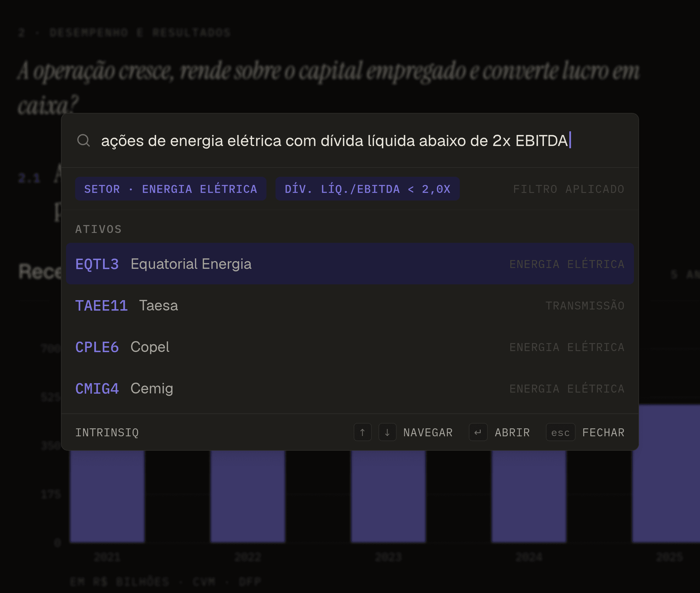Open the EQTL3 Equatorial Energia result

350,264
